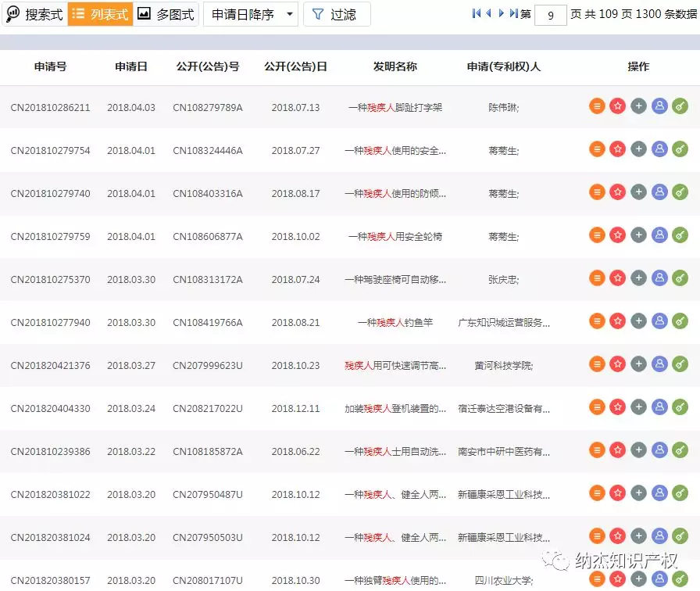
Task: Star the patent CN201820421376 from 黄河科技学院
Action: (617, 364)
